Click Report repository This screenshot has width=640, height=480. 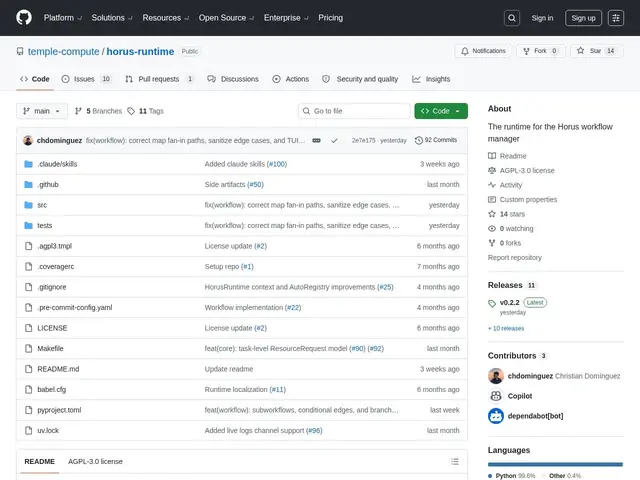(x=515, y=258)
